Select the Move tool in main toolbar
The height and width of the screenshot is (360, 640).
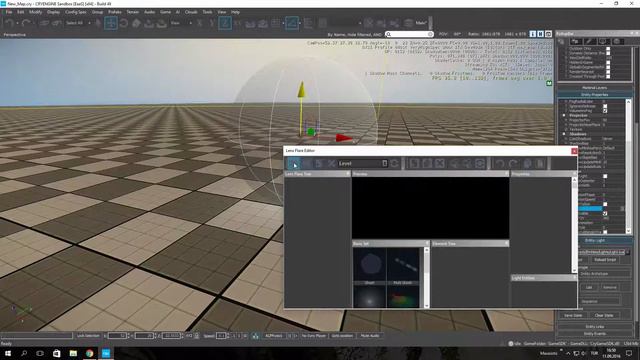111,23
